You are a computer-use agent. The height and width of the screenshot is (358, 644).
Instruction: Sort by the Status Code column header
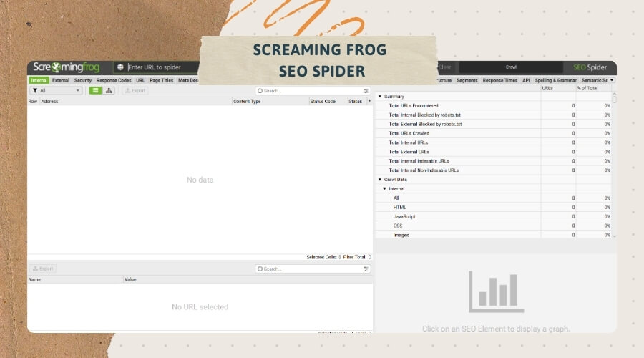point(327,101)
